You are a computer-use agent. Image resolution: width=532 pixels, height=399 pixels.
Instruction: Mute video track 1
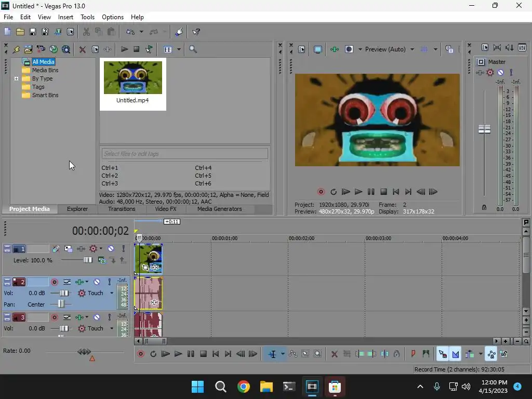tap(111, 249)
